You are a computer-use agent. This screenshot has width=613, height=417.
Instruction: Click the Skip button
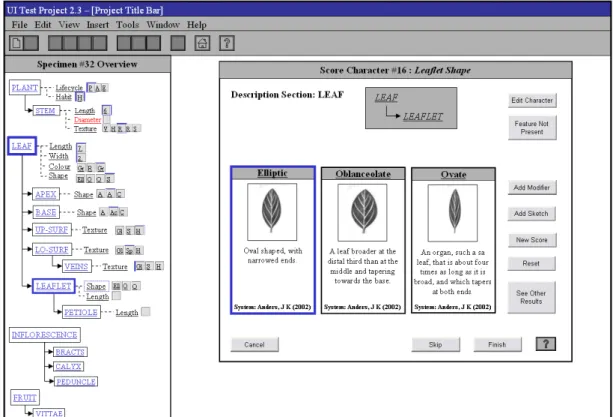tap(436, 345)
